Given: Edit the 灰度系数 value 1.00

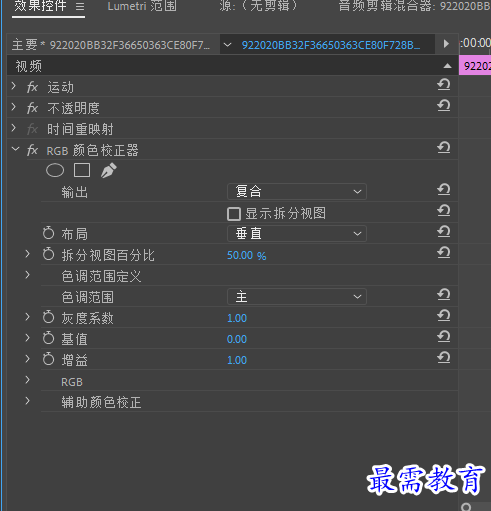Looking at the screenshot, I should tap(237, 318).
